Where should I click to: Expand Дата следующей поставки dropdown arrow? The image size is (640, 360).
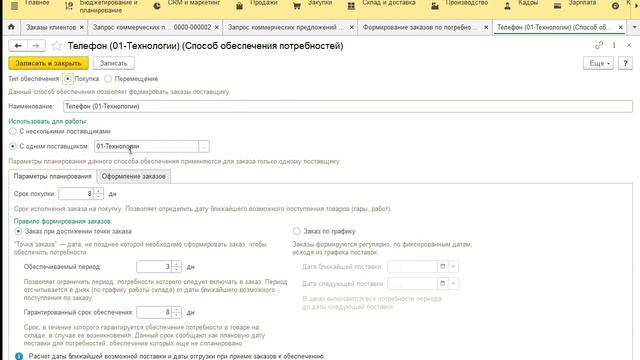point(453,283)
